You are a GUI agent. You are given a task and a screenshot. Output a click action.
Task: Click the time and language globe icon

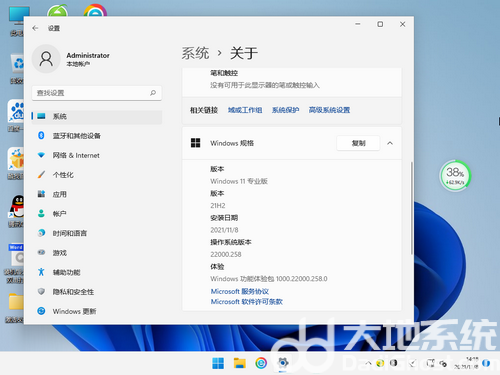tap(41, 233)
